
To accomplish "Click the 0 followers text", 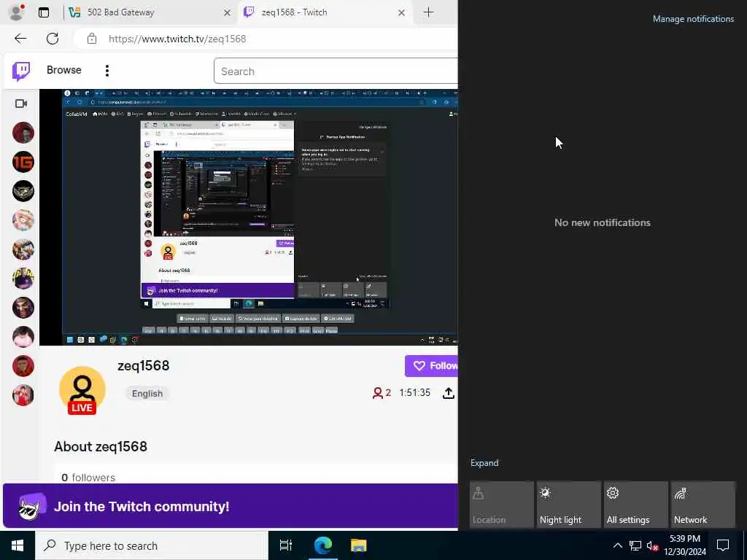I will pyautogui.click(x=88, y=478).
